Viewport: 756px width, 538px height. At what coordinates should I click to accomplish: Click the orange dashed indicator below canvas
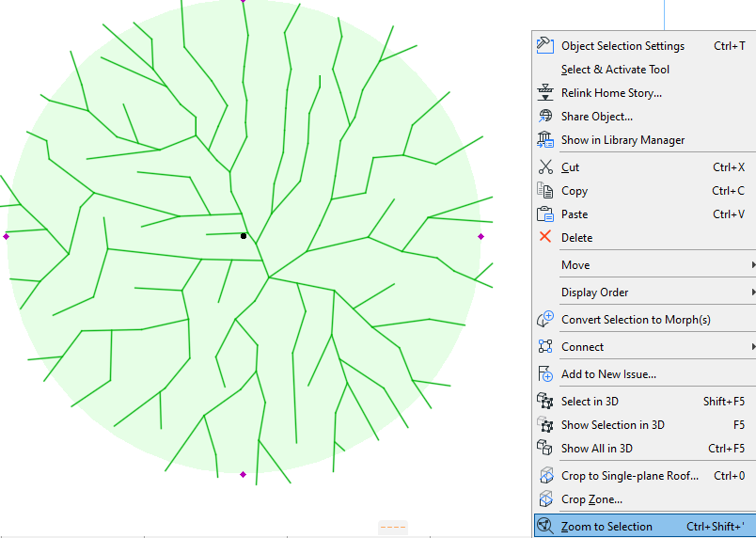pos(393,528)
